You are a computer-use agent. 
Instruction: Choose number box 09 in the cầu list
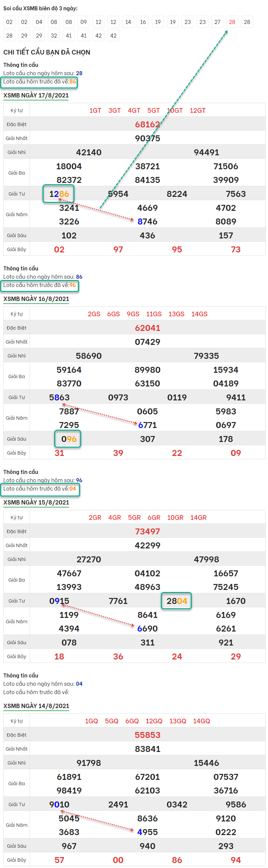point(83,22)
